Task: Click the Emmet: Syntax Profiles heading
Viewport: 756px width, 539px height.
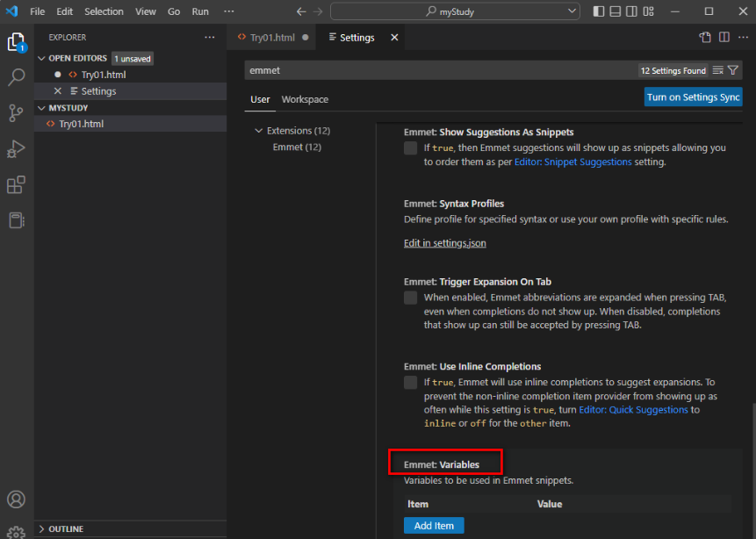Action: (x=454, y=204)
